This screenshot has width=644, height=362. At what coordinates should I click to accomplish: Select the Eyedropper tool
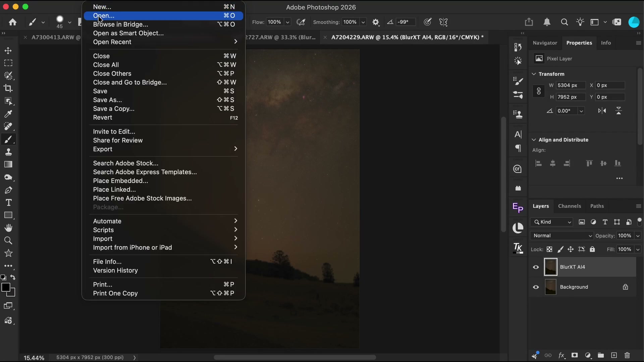tap(8, 114)
